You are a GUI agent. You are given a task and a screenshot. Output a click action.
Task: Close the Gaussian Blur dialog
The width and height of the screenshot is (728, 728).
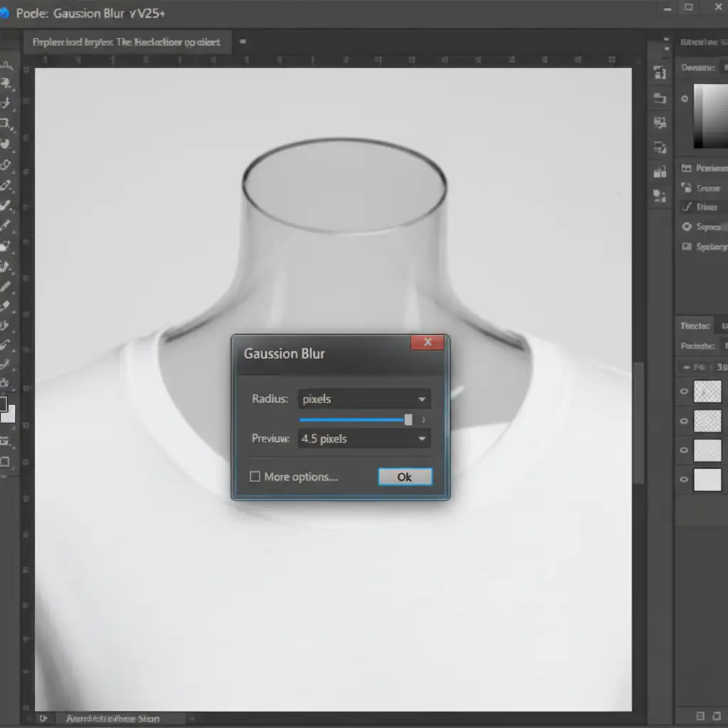tap(427, 342)
